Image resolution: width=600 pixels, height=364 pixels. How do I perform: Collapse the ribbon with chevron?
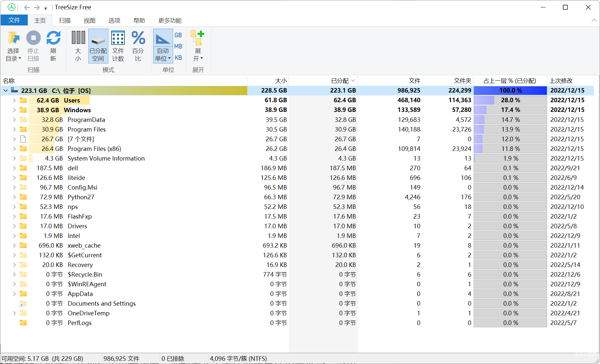point(594,20)
